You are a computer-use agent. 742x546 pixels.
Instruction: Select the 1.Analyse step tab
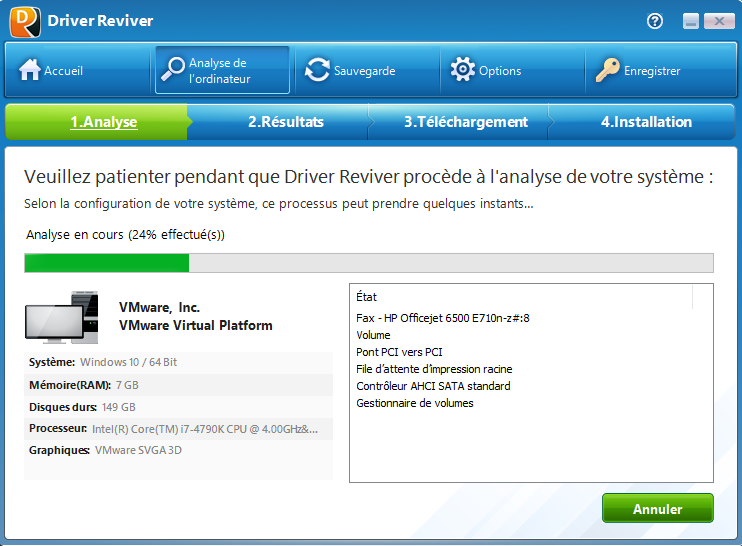(97, 122)
